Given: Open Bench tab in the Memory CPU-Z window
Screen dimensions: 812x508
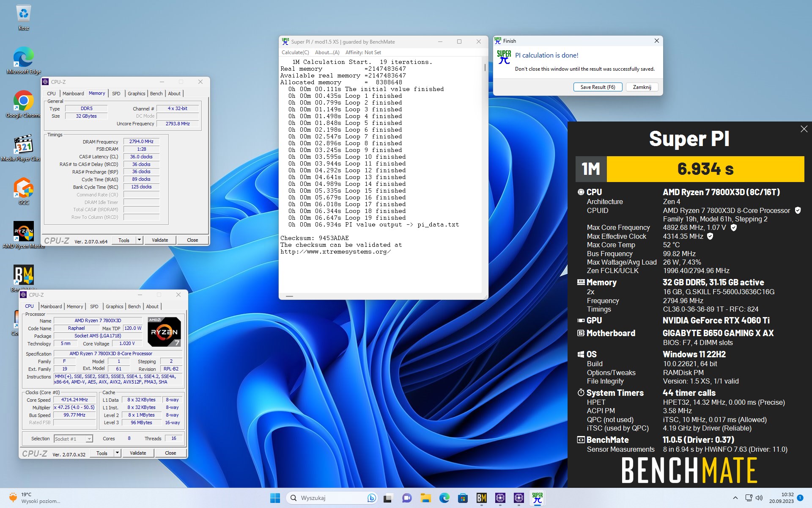Looking at the screenshot, I should (x=156, y=94).
